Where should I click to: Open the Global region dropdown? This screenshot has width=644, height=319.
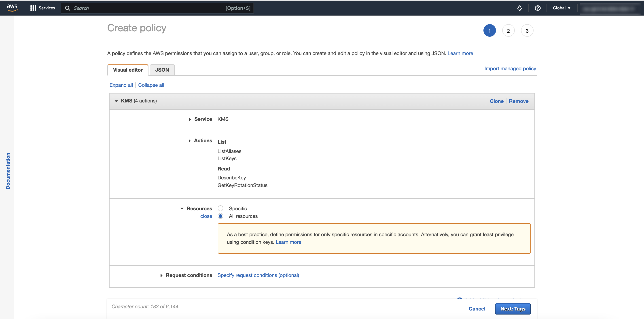pyautogui.click(x=561, y=8)
